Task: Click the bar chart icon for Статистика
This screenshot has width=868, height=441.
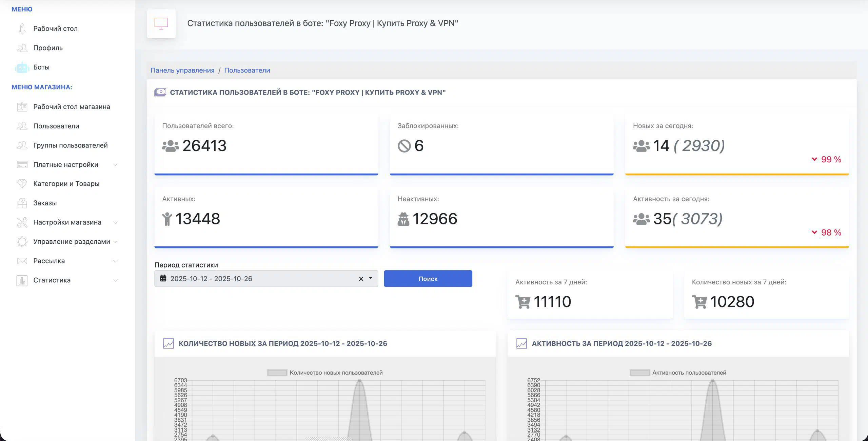Action: point(22,280)
